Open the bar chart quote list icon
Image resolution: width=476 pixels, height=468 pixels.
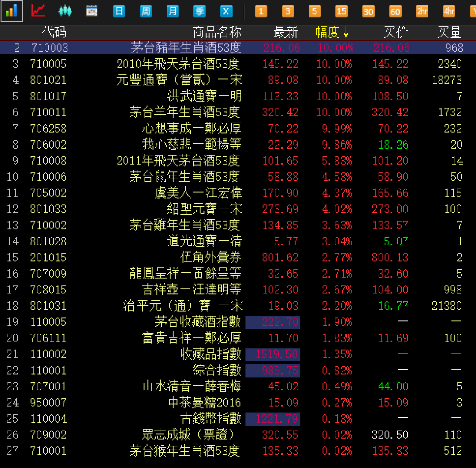pos(12,11)
